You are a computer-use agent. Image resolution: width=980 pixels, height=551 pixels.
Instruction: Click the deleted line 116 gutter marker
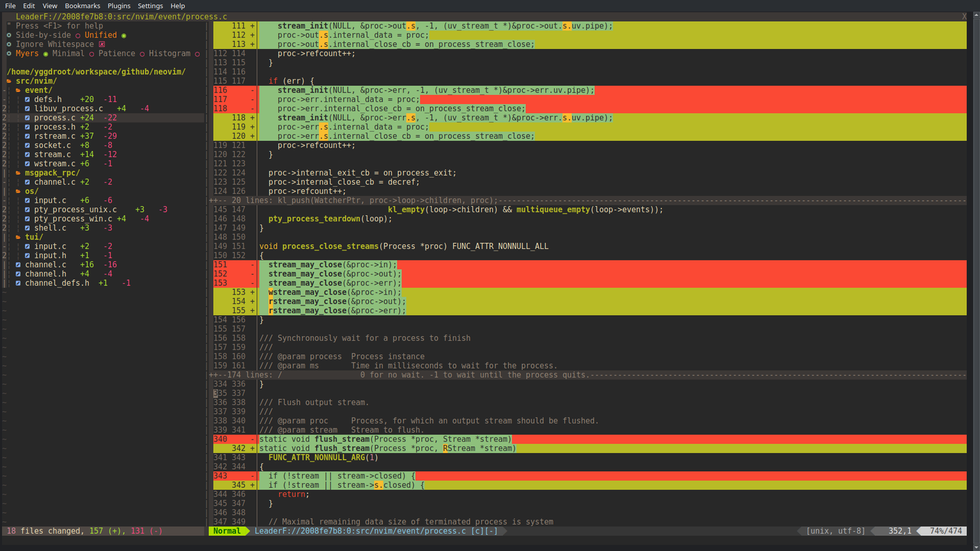point(252,90)
